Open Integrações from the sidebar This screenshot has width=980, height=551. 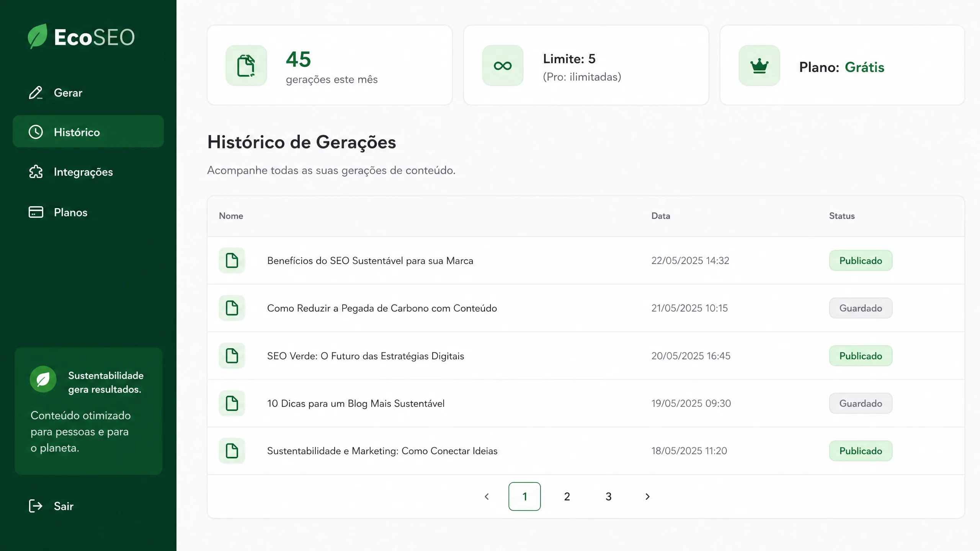coord(88,172)
